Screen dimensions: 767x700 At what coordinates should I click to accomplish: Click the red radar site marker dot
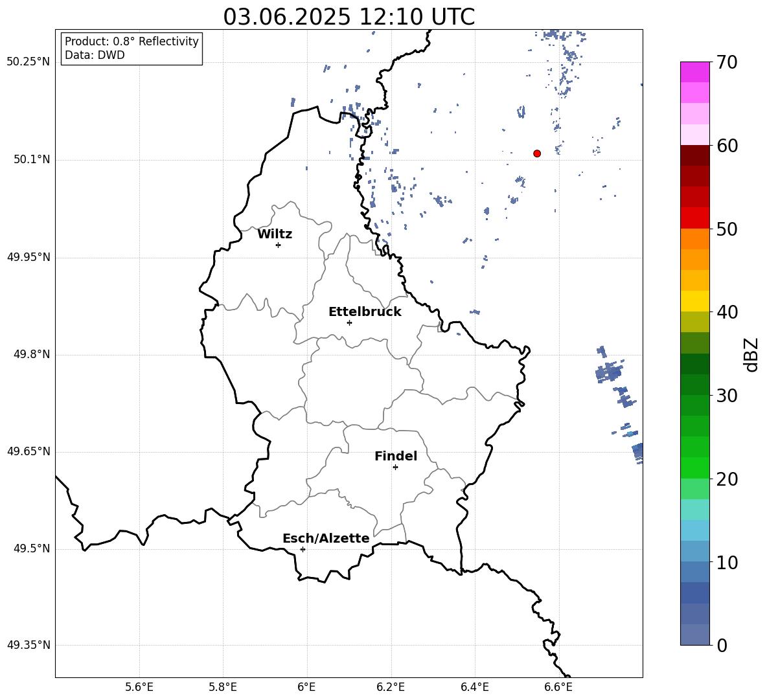(x=537, y=153)
